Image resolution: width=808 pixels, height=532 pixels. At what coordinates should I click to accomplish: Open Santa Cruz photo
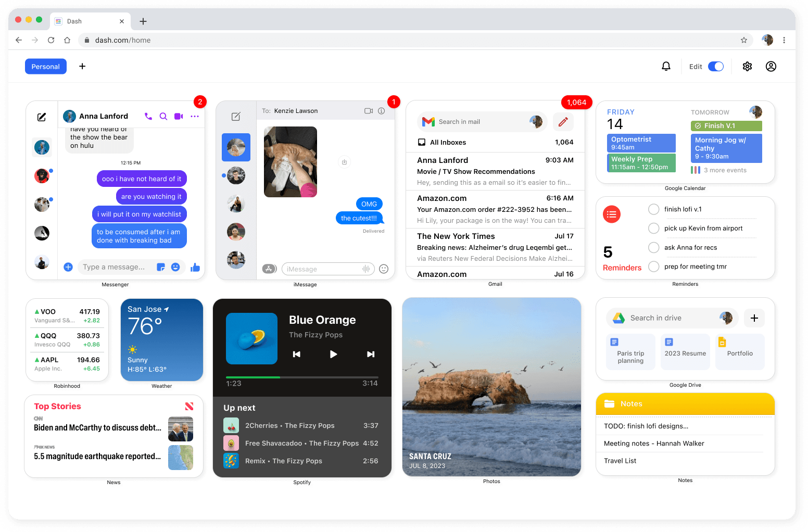pos(491,387)
